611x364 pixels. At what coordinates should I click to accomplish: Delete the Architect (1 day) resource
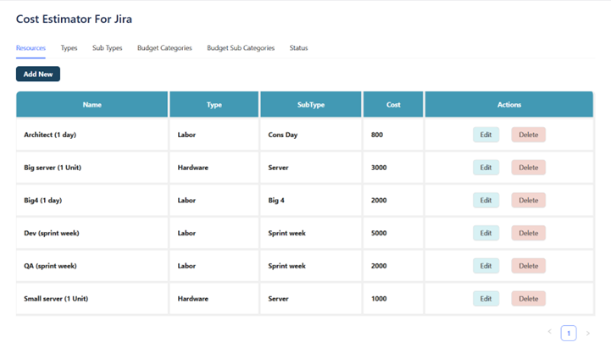point(528,135)
